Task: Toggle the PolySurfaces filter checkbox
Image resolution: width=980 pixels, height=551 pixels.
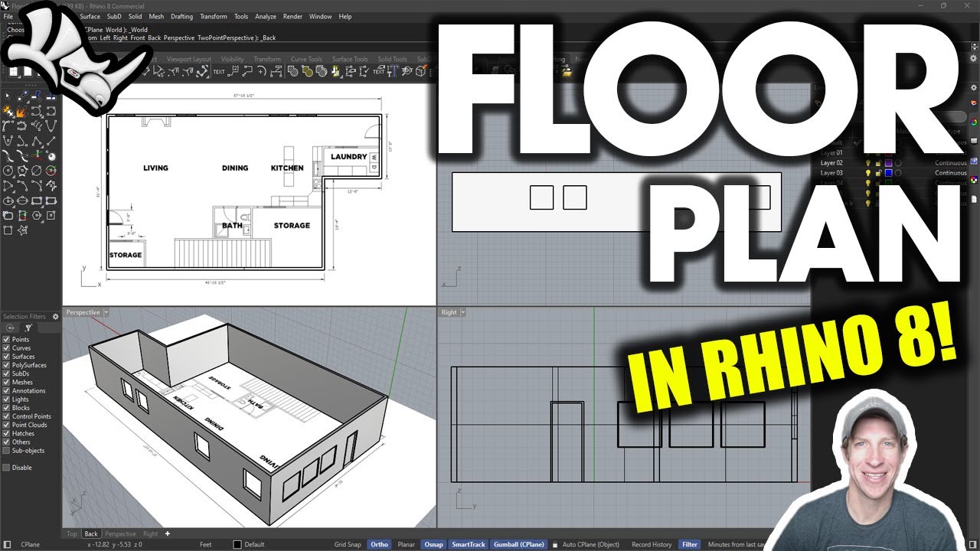Action: [x=6, y=365]
